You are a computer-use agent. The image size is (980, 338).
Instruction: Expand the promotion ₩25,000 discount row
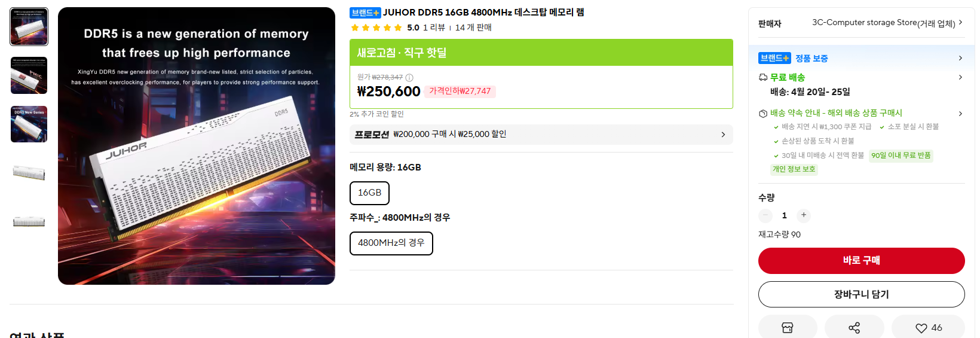click(541, 135)
